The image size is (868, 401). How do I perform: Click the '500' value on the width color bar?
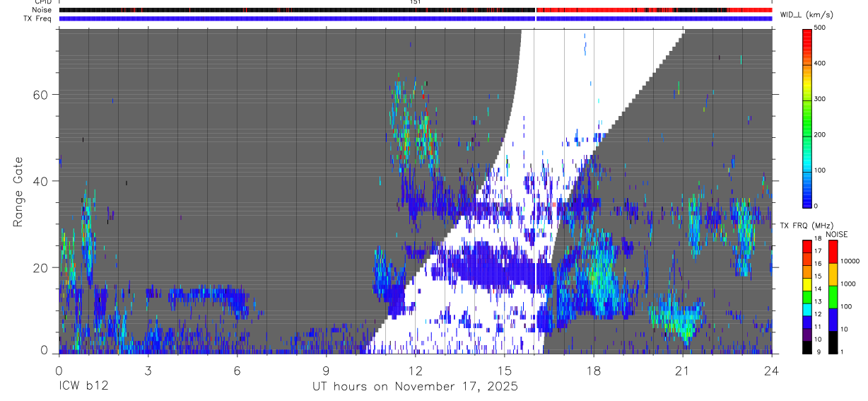[819, 28]
